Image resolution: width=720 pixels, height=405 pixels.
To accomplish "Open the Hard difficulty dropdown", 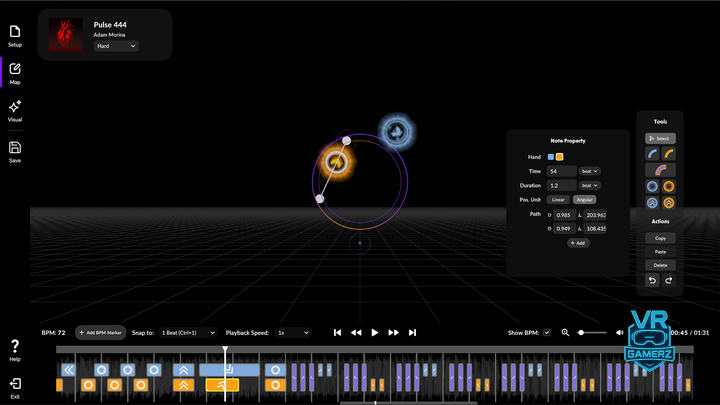I will 116,46.
